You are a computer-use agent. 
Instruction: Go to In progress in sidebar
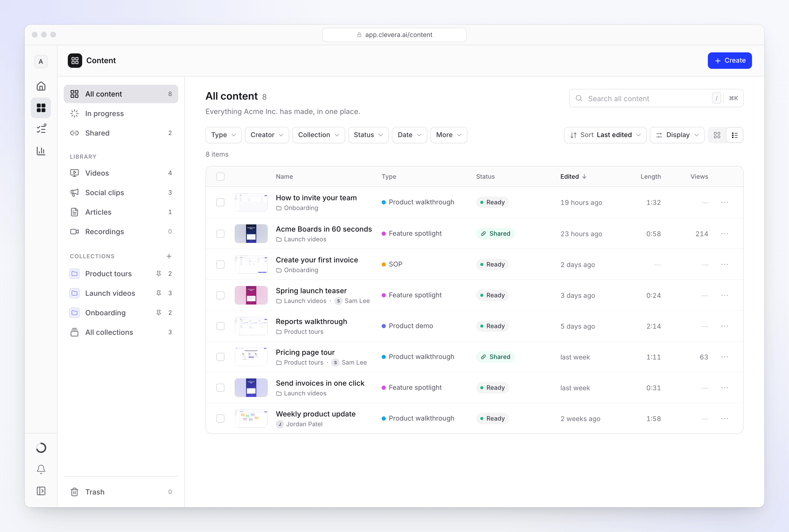(x=121, y=113)
